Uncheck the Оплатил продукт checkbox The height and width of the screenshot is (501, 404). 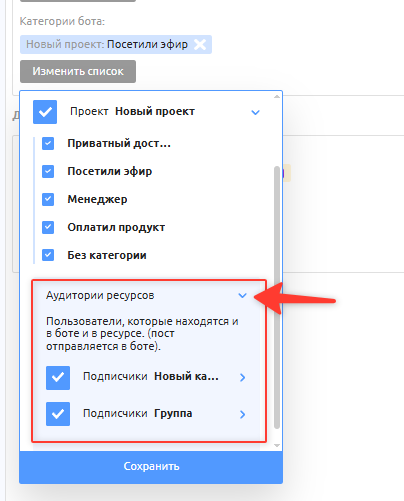click(48, 227)
